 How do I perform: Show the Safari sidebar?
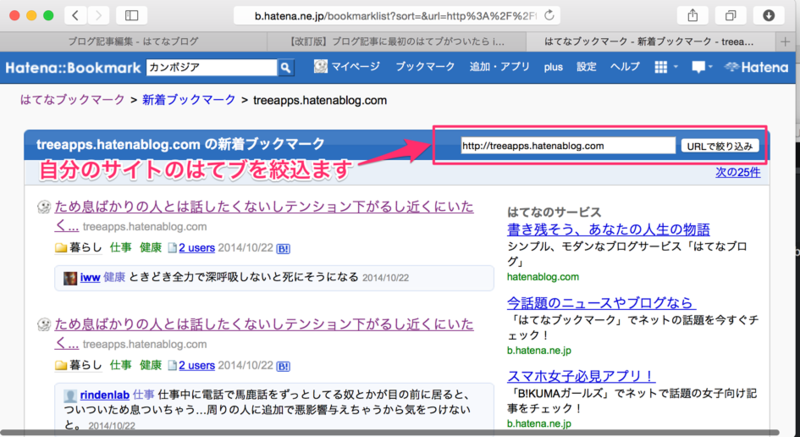coord(131,15)
